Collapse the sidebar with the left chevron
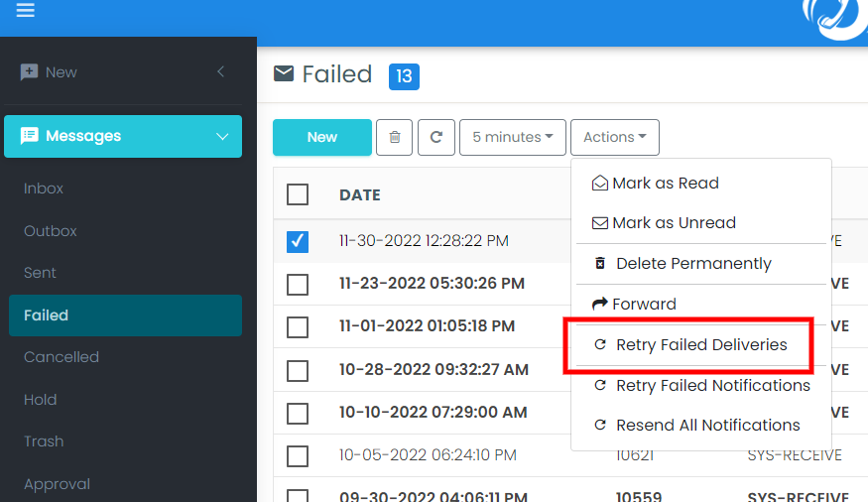This screenshot has width=868, height=502. 221,71
